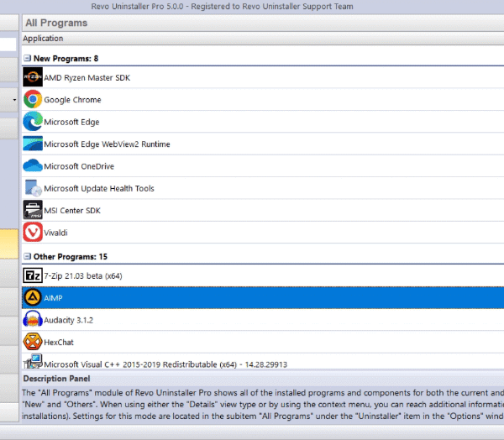This screenshot has width=504, height=440.
Task: Select the HexChat entry
Action: 263,342
